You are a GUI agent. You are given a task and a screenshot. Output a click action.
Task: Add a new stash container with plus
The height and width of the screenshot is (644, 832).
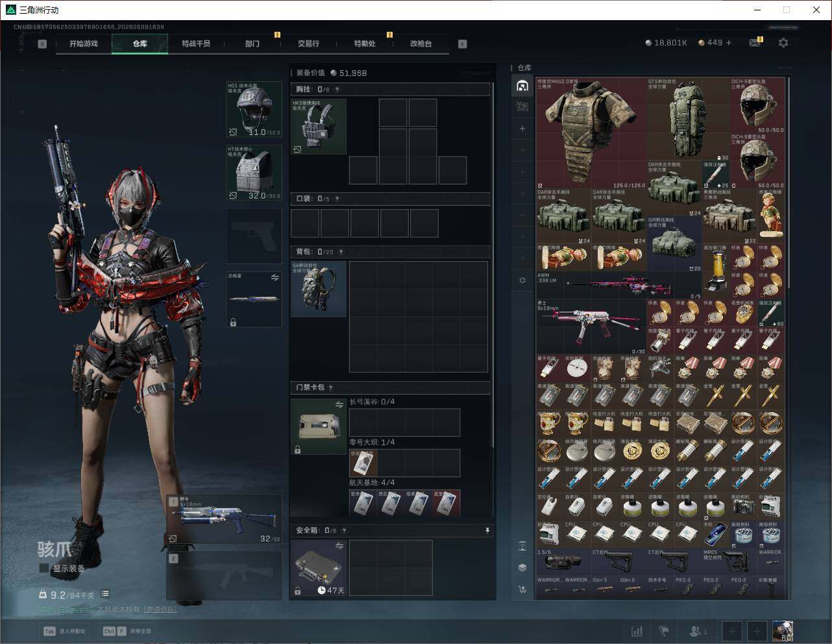point(522,129)
